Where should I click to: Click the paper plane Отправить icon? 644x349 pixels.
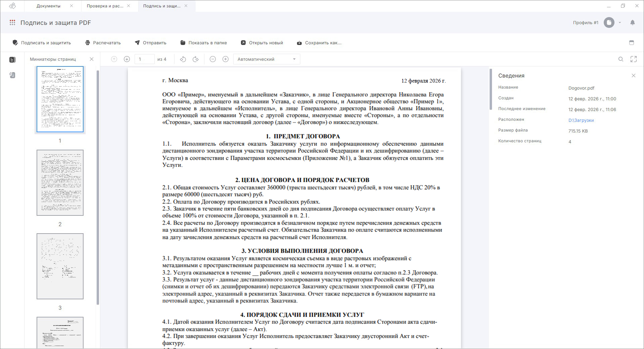click(x=137, y=43)
